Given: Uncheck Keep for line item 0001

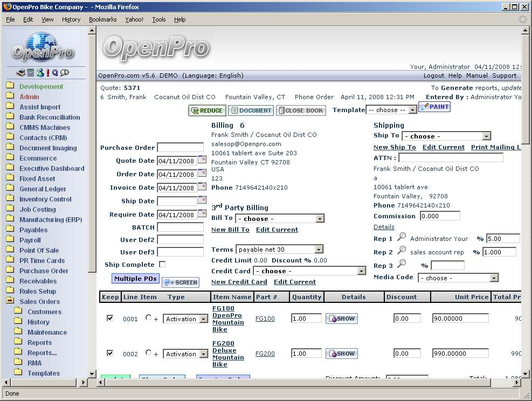Looking at the screenshot, I should pos(110,319).
